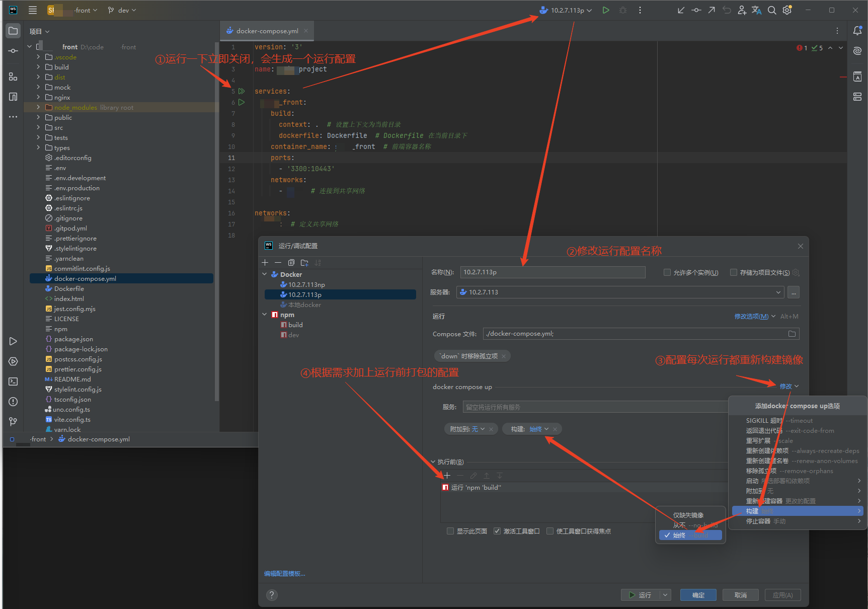Open the Git tool window icon

tap(13, 421)
